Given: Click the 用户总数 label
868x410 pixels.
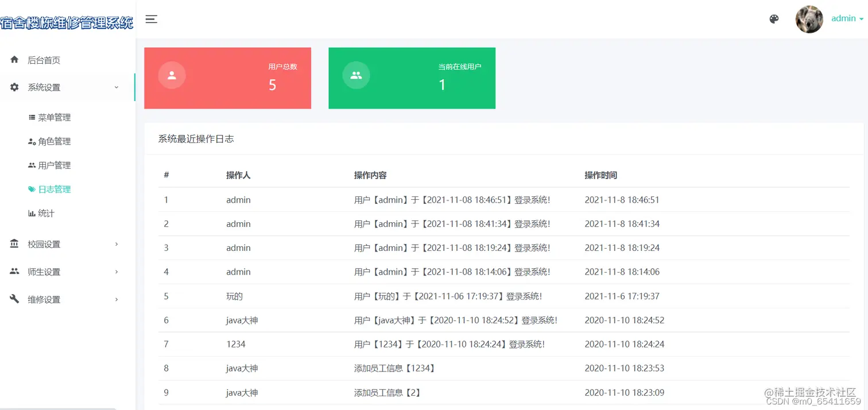Looking at the screenshot, I should pos(282,67).
